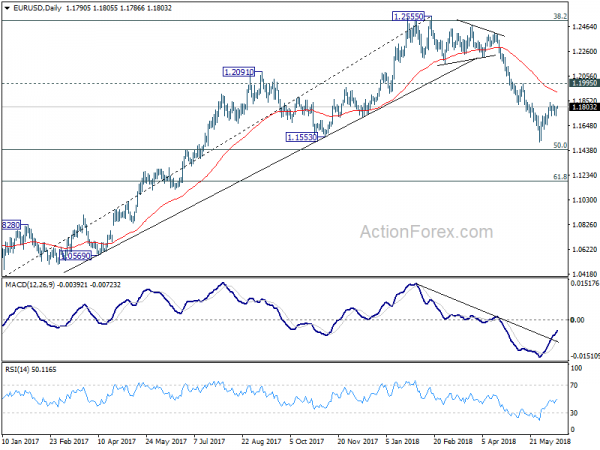Click the 1.05690 low price label
The height and width of the screenshot is (450, 600).
[x=76, y=256]
